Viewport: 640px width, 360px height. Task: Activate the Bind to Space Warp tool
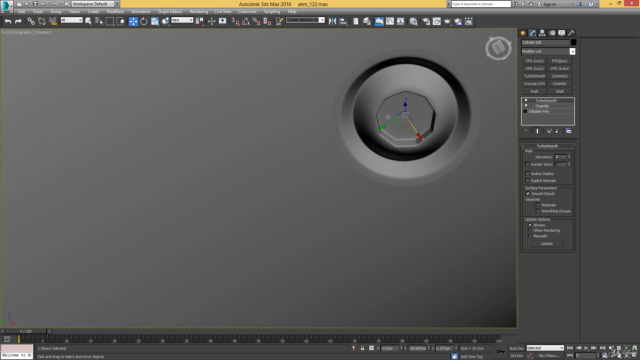point(53,21)
